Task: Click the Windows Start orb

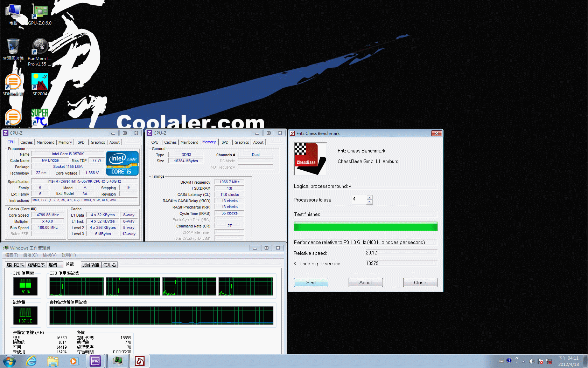Action: (9, 361)
